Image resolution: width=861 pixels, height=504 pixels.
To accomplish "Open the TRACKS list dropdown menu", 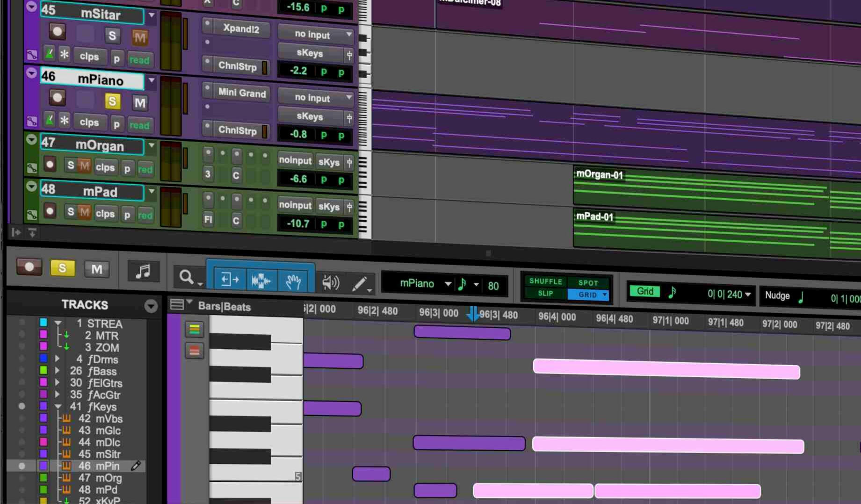I will click(151, 306).
